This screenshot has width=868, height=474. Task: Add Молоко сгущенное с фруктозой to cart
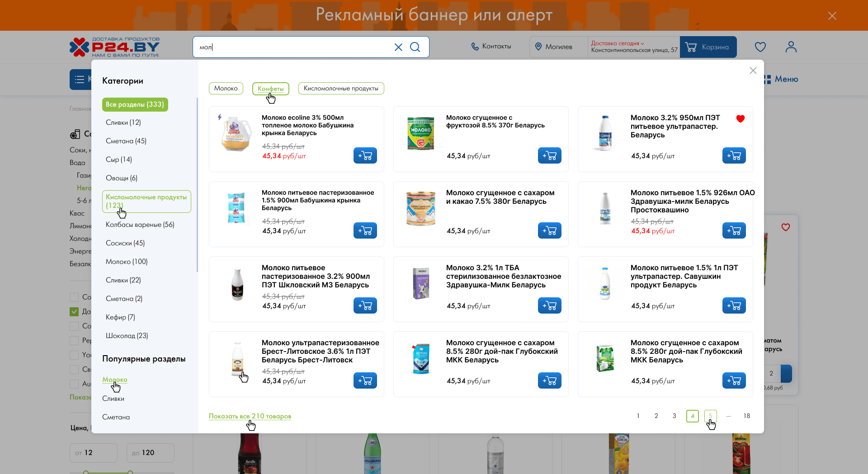point(550,156)
